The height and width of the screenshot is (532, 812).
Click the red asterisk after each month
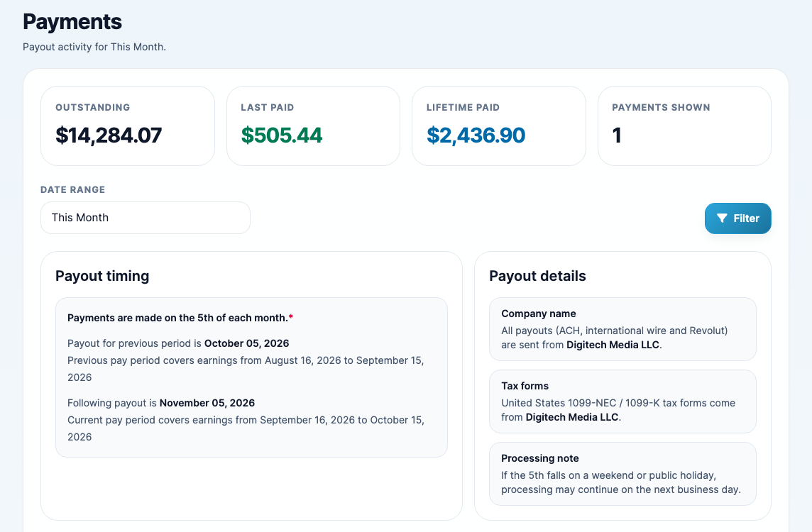(x=290, y=316)
